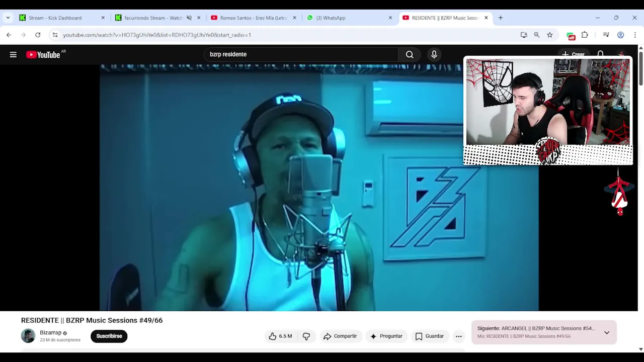Screen dimensions: 644x362
Task: Run search with the magnifier button
Action: click(410, 54)
